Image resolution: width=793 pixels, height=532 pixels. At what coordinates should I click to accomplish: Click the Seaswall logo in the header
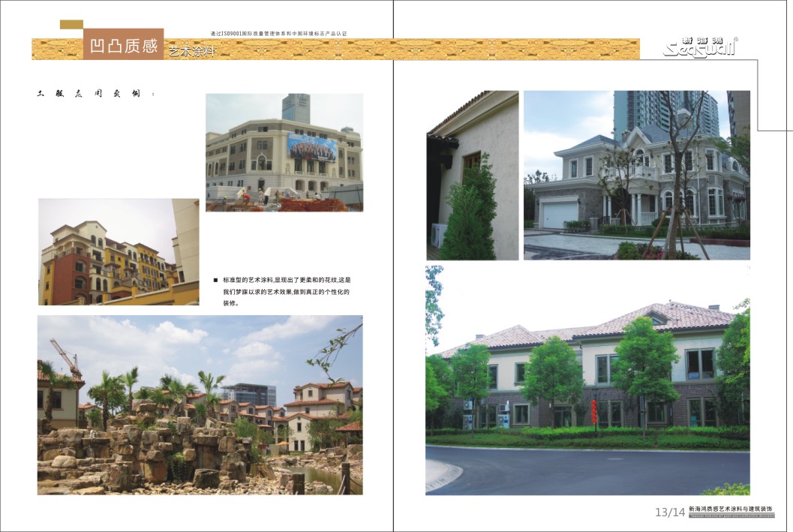tap(700, 47)
